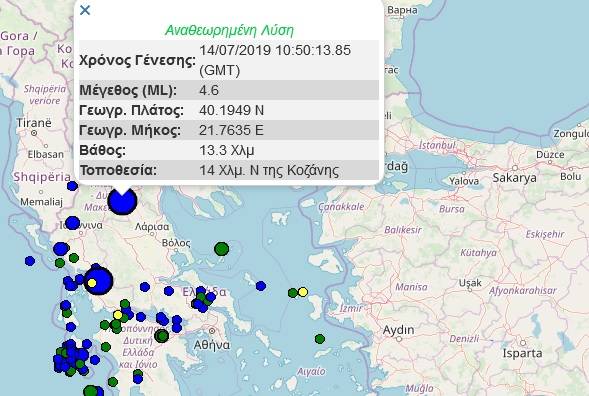
Task: Click the blue marker in the central Aegean
Action: 261,286
